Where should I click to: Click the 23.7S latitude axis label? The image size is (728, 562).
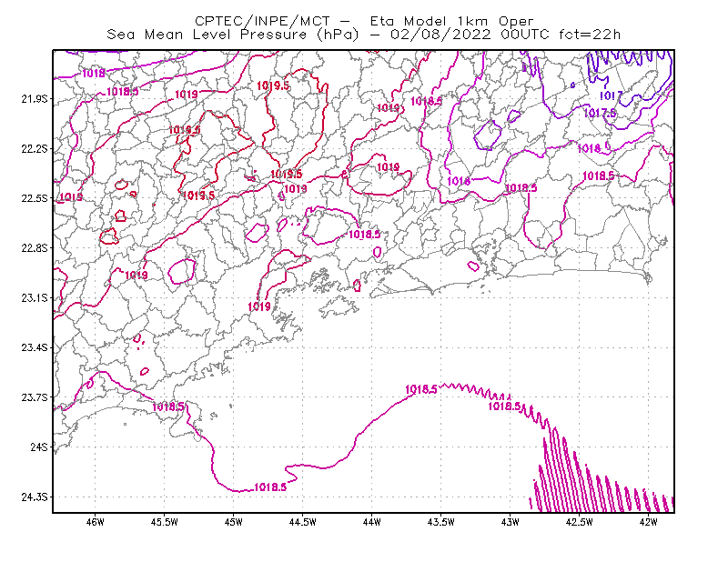35,397
